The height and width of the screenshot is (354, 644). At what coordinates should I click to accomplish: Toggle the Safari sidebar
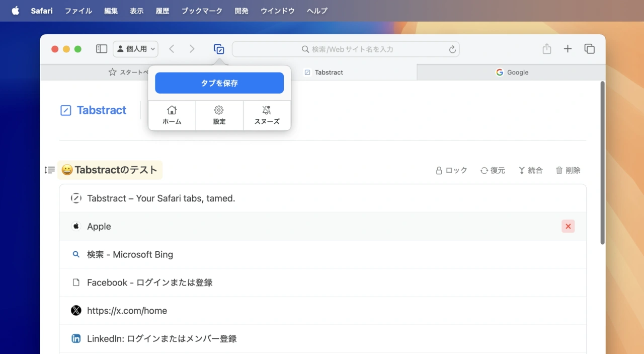click(102, 49)
